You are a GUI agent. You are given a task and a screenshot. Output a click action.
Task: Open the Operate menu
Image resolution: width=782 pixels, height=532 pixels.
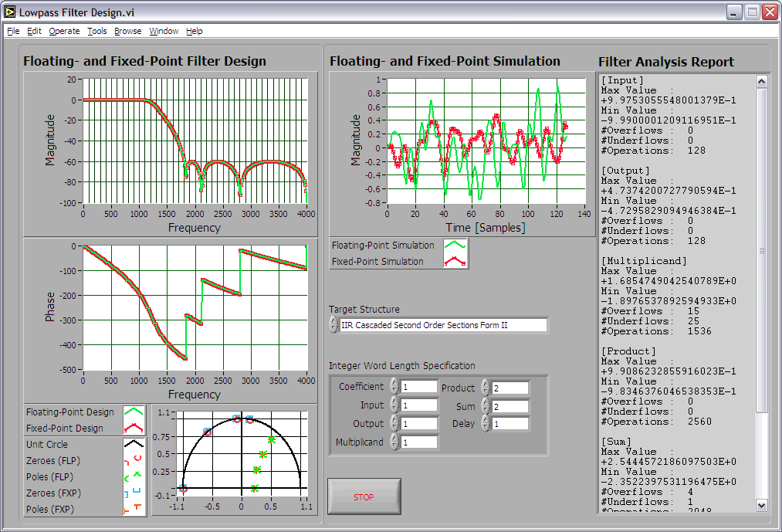click(64, 31)
